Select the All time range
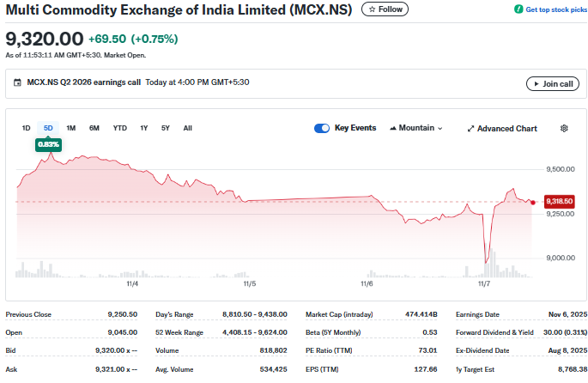 187,128
